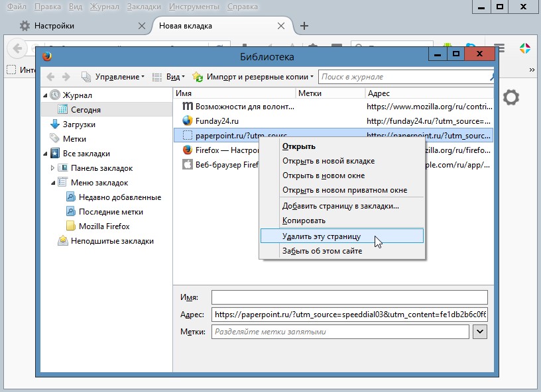Click the Funday24.ru favicon

pos(188,121)
